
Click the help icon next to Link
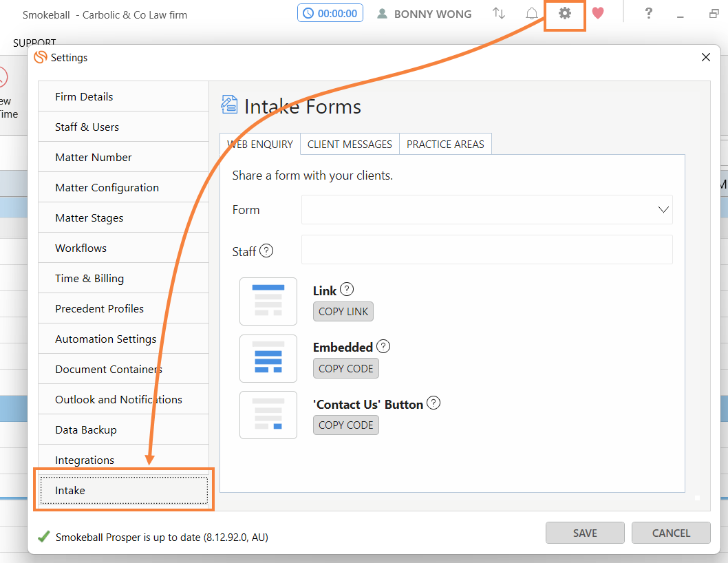[x=347, y=289]
